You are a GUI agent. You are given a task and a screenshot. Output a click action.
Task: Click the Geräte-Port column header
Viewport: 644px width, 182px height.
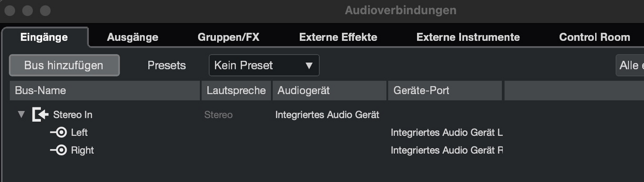coord(445,90)
